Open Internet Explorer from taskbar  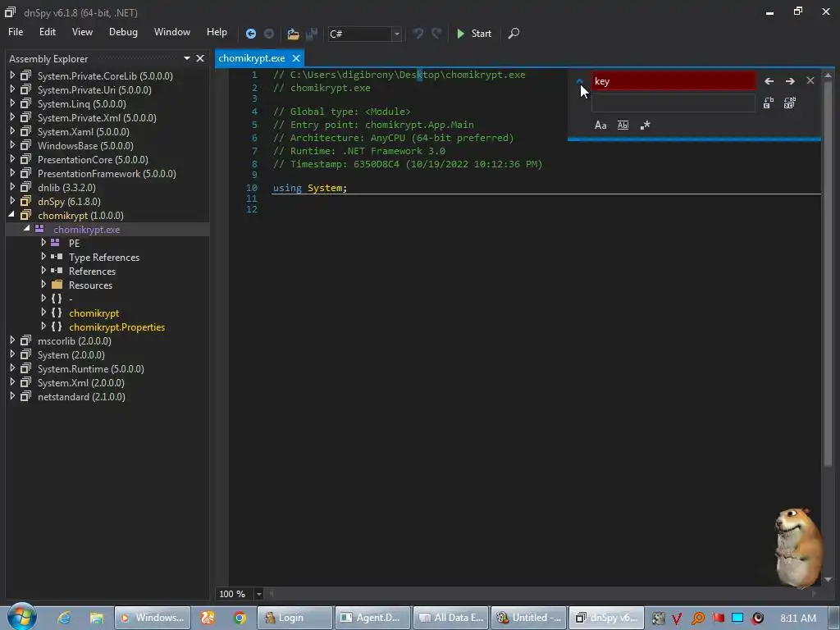point(64,618)
